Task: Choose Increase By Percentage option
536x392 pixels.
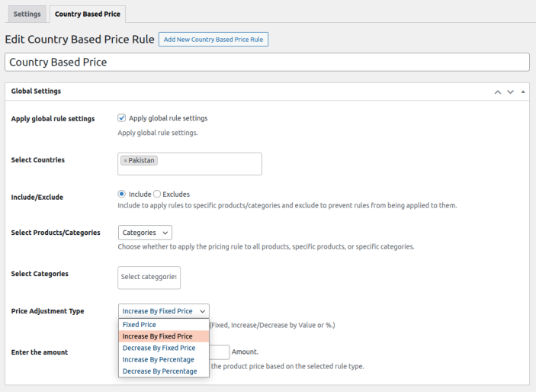Action: [x=164, y=359]
